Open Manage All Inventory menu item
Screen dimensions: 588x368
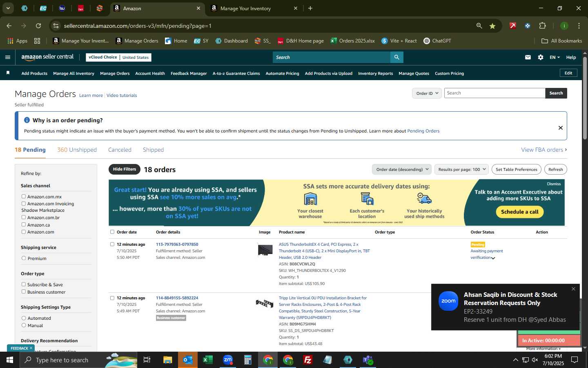73,73
